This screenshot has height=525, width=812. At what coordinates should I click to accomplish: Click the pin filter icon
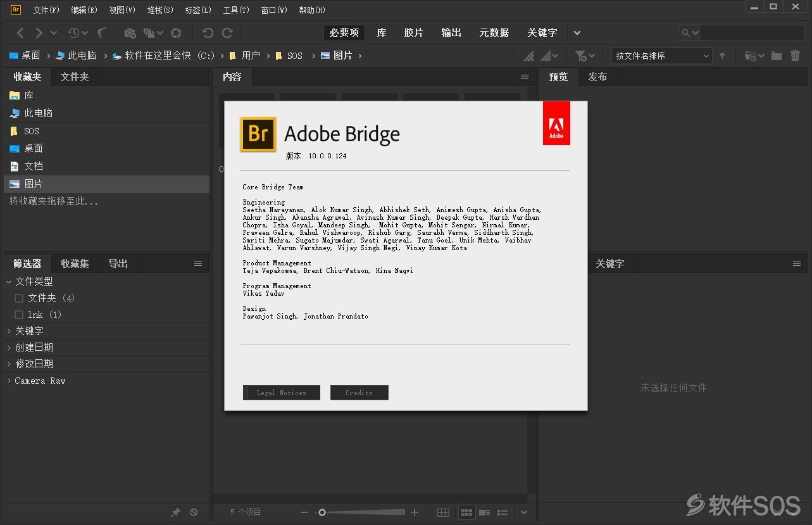coord(176,512)
